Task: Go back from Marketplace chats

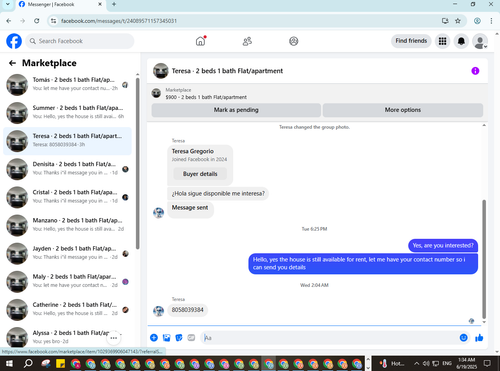Action: point(12,63)
